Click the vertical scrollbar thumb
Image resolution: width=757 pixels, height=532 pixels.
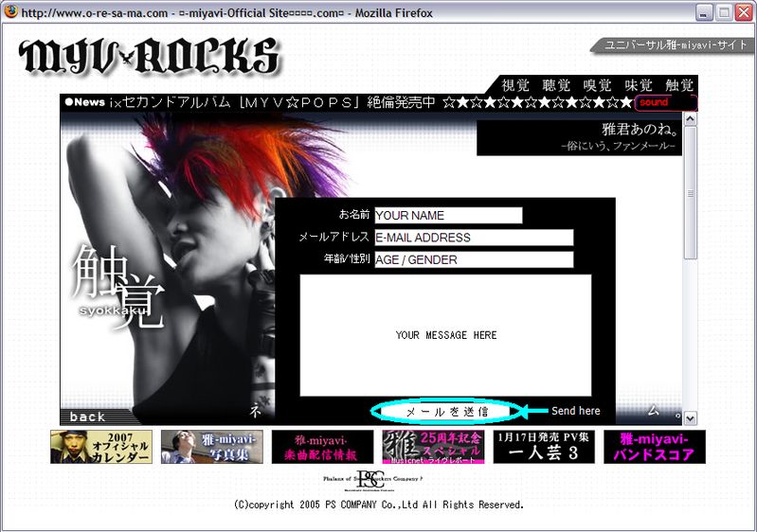click(691, 193)
